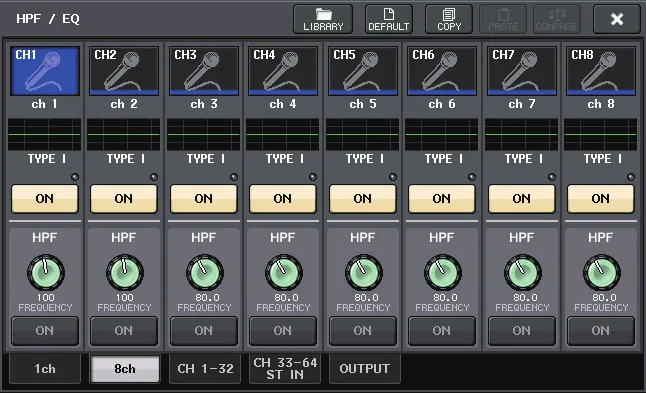
Task: Click the greyed-out Compare button
Action: click(x=557, y=19)
